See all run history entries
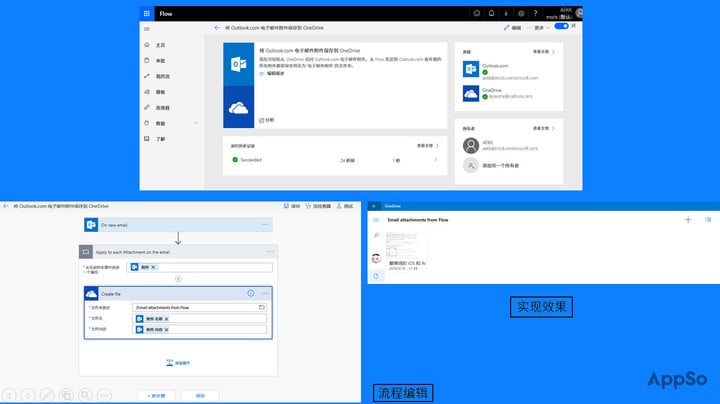The width and height of the screenshot is (720, 404). 428,146
